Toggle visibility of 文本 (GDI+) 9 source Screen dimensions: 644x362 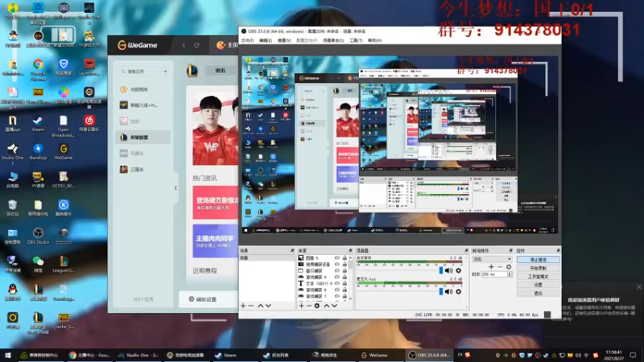click(337, 283)
